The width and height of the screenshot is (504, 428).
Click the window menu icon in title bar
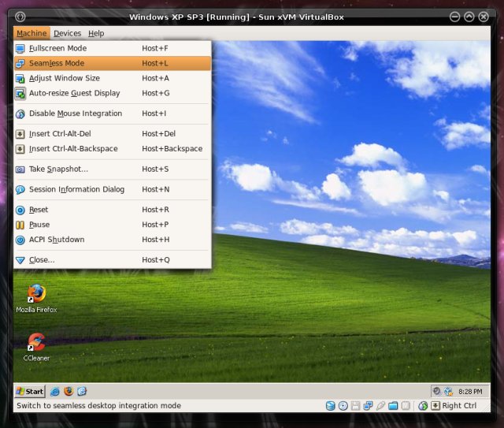pyautogui.click(x=20, y=16)
